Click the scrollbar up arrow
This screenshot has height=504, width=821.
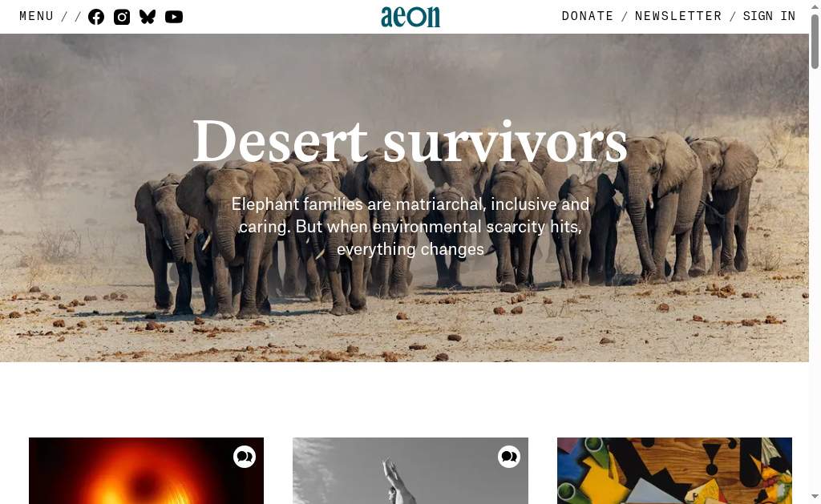click(x=815, y=6)
